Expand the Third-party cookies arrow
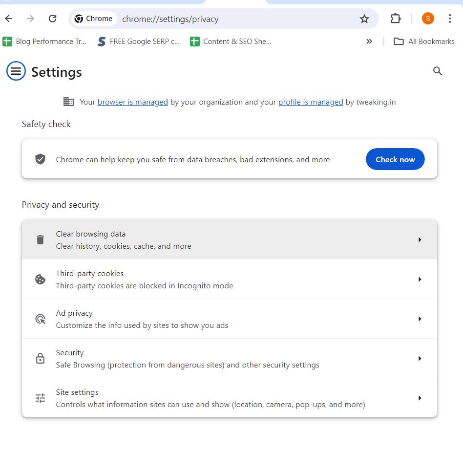 coord(420,280)
